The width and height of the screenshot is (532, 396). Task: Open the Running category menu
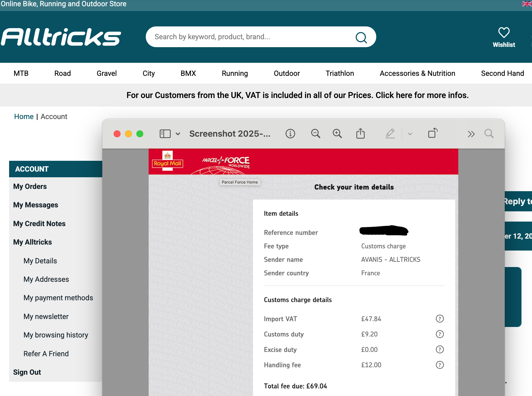[235, 73]
